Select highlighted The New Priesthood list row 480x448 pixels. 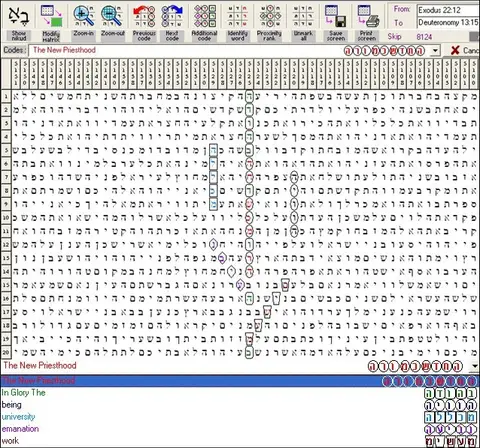[x=240, y=381]
